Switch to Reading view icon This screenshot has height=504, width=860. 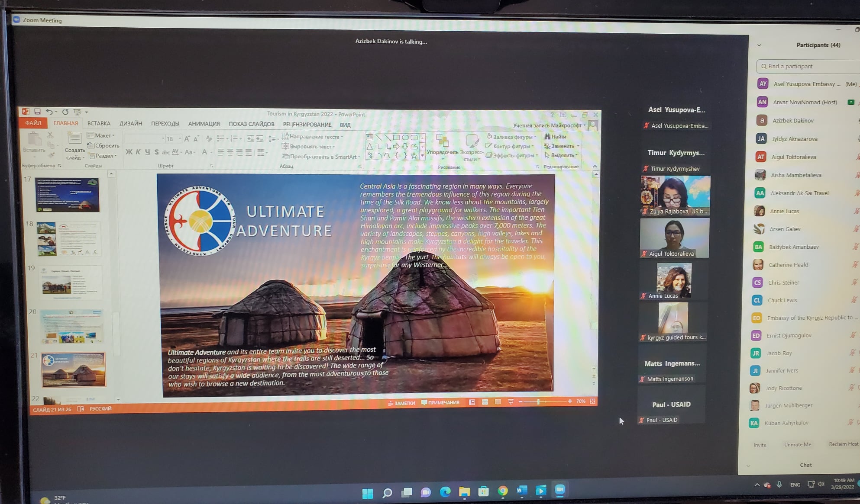coord(498,402)
